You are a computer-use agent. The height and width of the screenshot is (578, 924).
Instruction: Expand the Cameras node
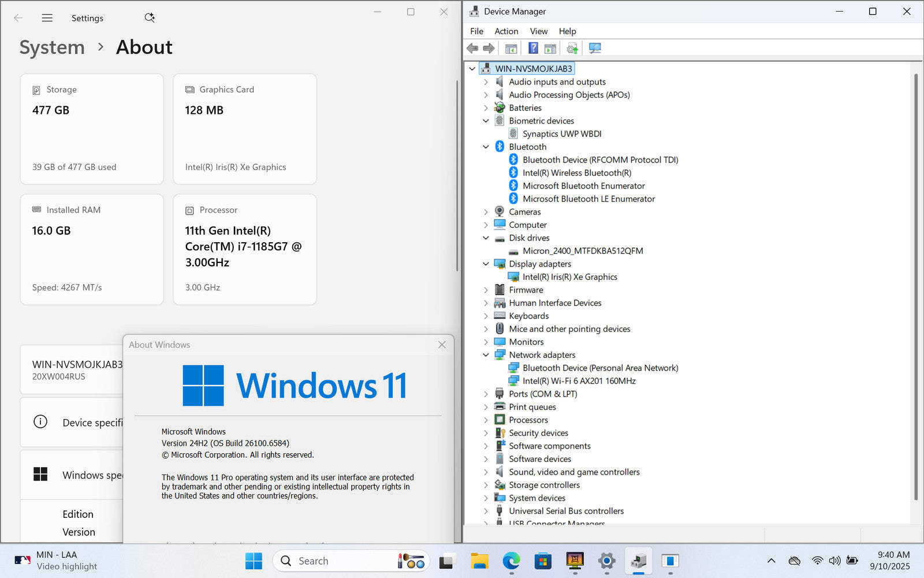pyautogui.click(x=486, y=212)
